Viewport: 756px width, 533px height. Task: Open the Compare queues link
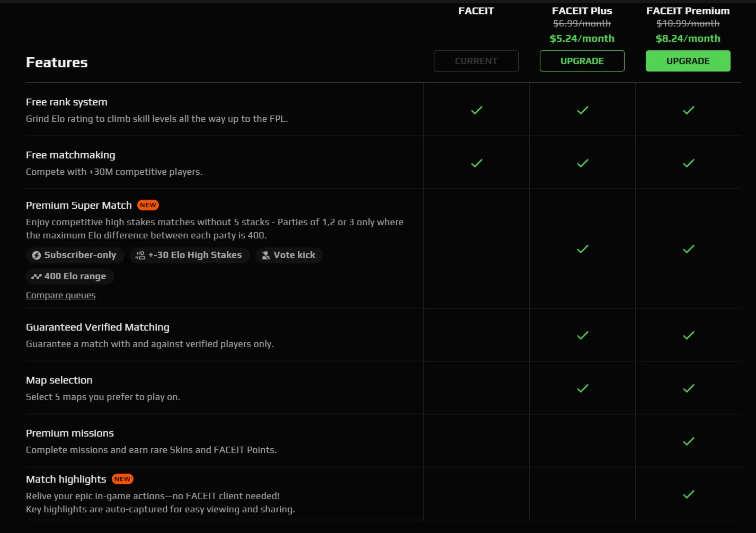tap(61, 295)
